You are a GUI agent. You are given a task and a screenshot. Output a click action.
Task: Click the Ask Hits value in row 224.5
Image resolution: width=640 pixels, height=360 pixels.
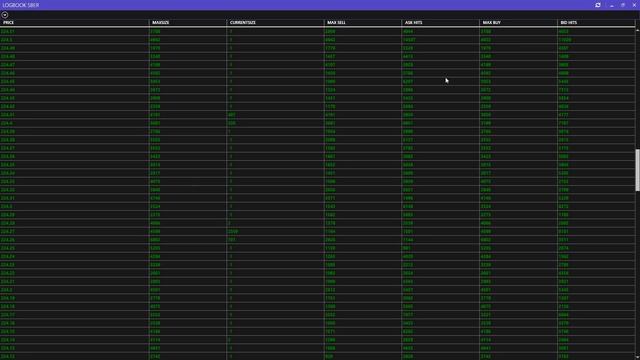click(x=409, y=40)
